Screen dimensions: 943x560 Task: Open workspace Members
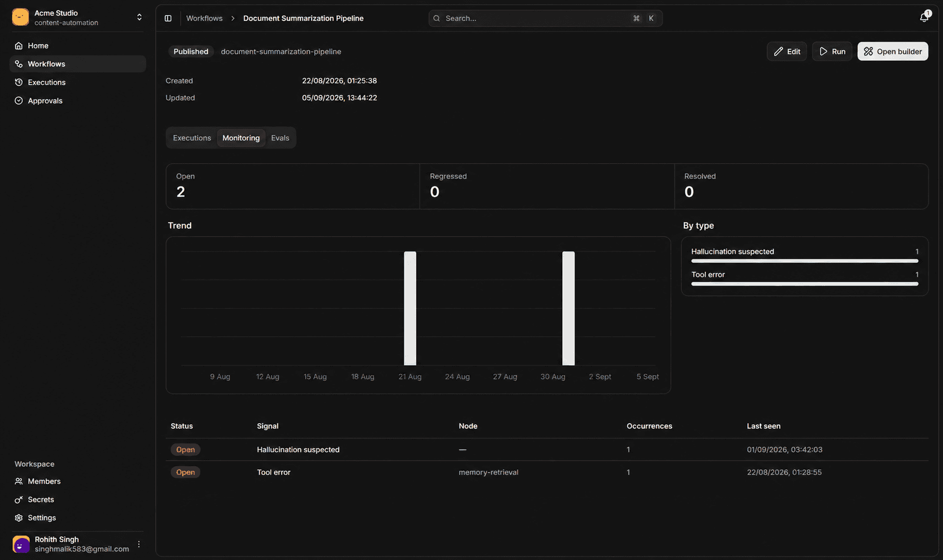tap(78, 481)
